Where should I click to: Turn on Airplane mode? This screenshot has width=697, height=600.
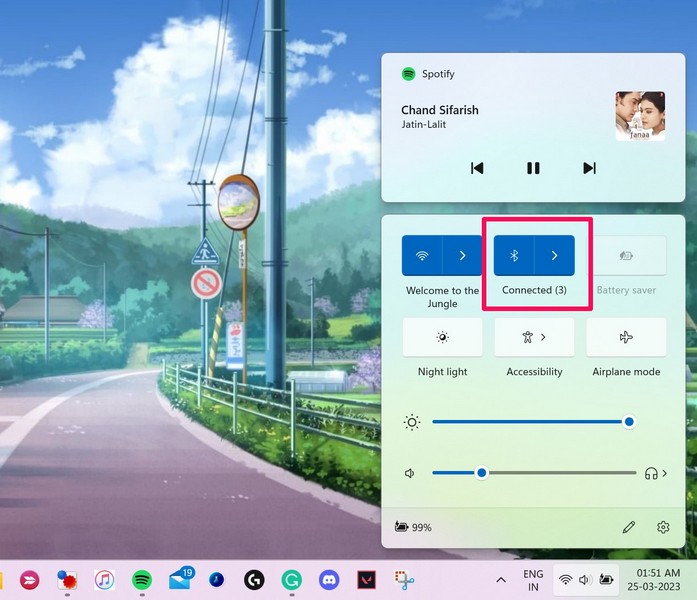(626, 338)
